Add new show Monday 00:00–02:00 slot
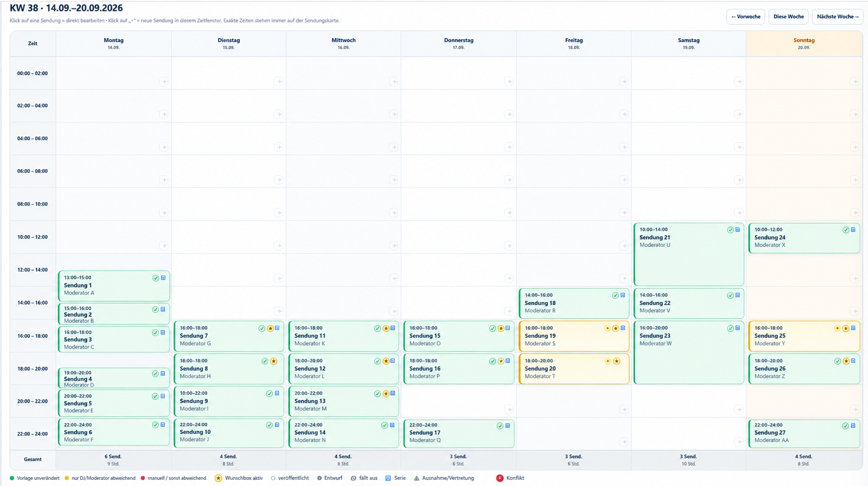The width and height of the screenshot is (868, 486). click(164, 81)
